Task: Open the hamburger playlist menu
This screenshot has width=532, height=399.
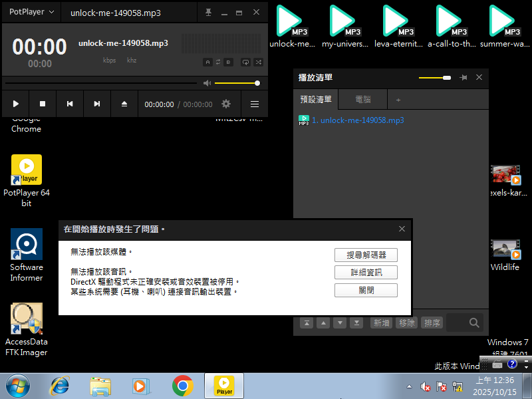Action: click(254, 104)
